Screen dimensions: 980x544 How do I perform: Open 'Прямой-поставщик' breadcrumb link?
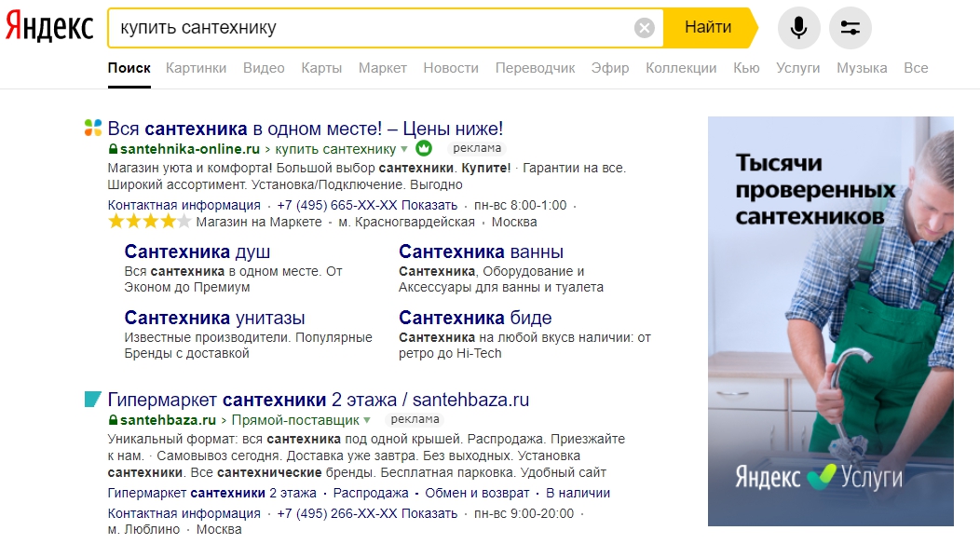pyautogui.click(x=295, y=420)
